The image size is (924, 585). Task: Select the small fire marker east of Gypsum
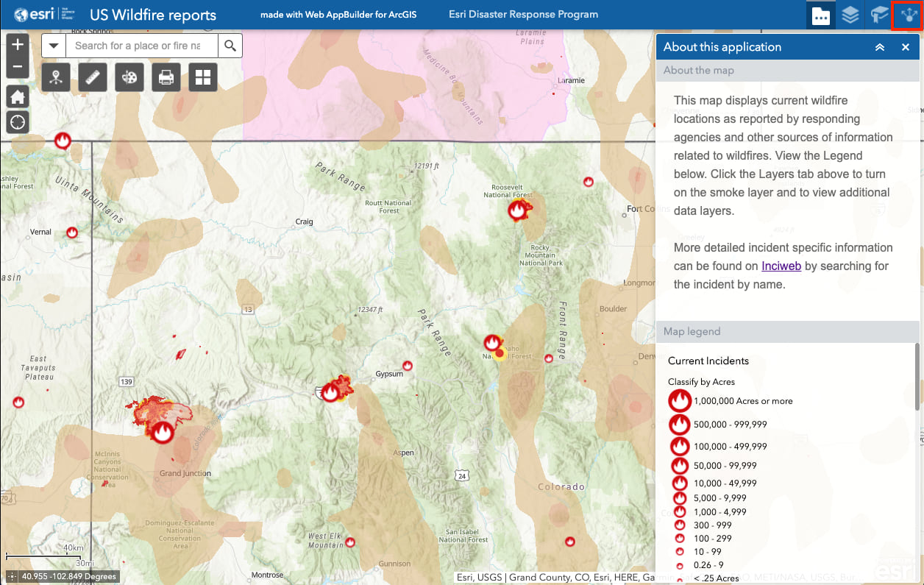pyautogui.click(x=408, y=366)
